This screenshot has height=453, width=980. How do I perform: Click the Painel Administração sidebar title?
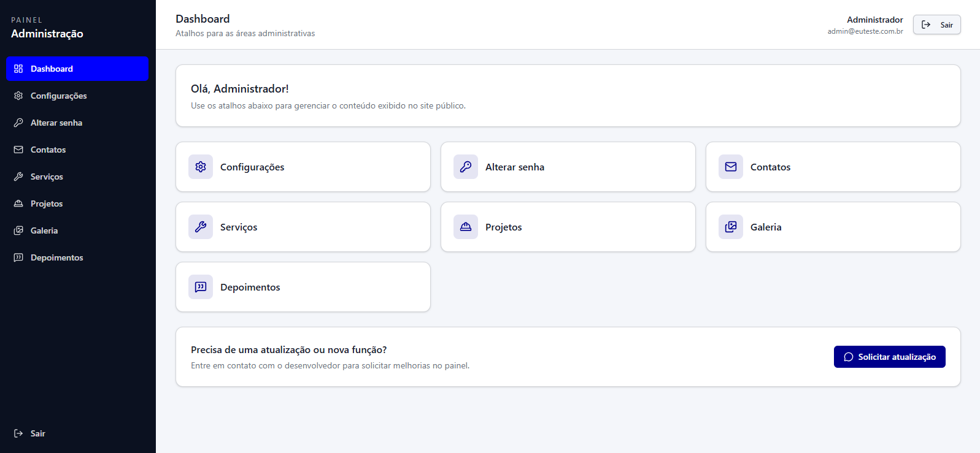coord(47,28)
